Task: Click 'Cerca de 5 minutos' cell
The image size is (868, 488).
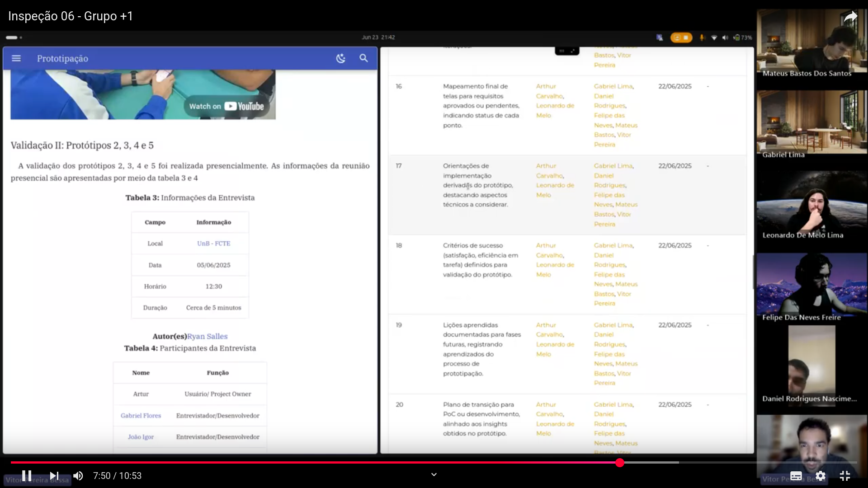Action: (x=213, y=308)
